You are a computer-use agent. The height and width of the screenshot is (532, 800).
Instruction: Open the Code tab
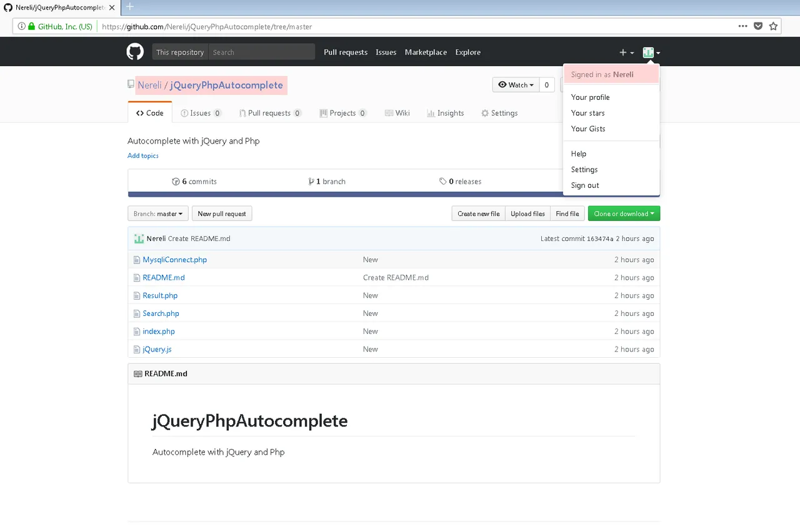pyautogui.click(x=150, y=113)
